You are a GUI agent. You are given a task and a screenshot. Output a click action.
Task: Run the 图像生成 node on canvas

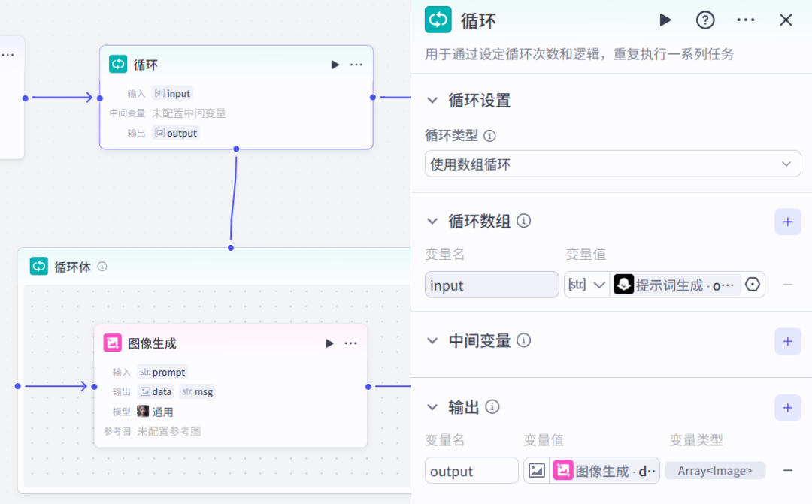[x=329, y=343]
